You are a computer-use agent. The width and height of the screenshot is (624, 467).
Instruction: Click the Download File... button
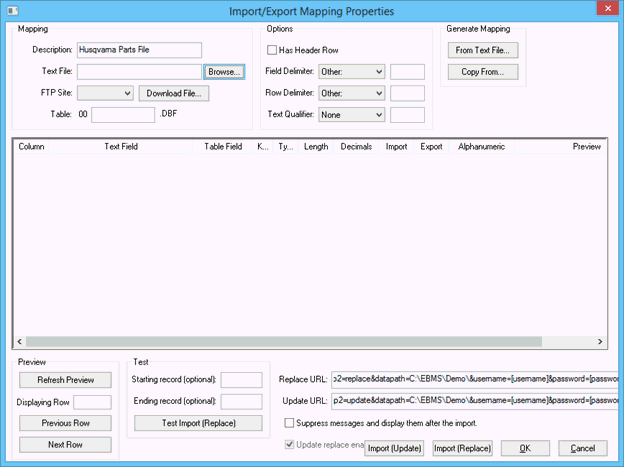coord(173,93)
